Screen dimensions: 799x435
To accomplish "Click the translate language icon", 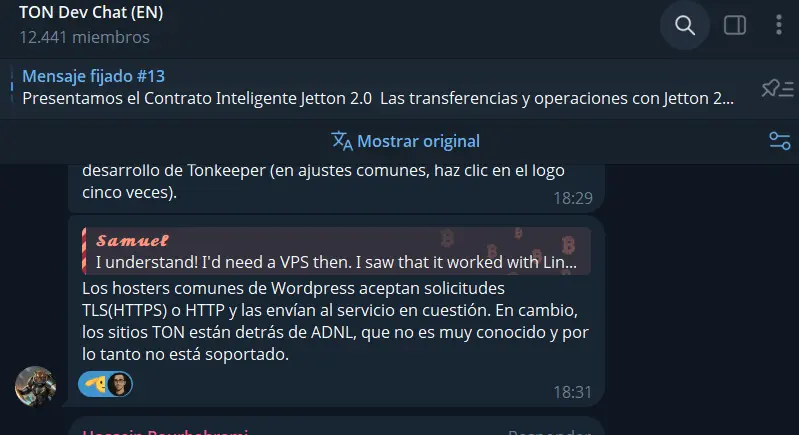I will pos(341,141).
